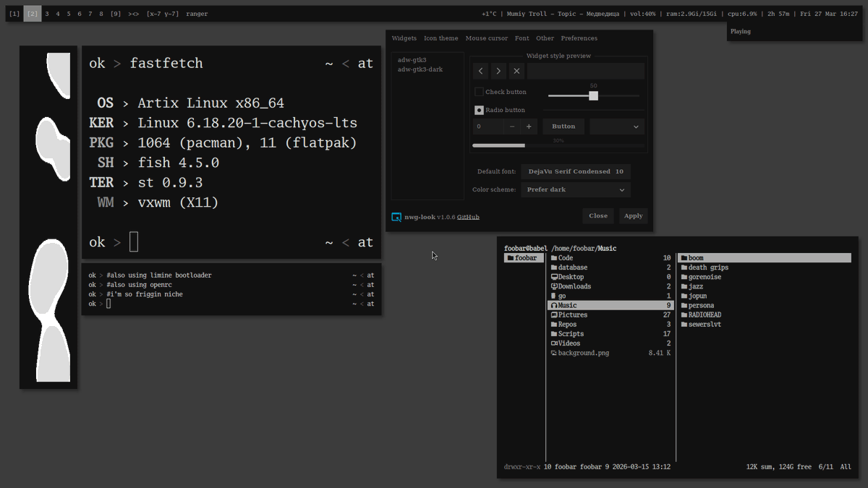Click the Fri 27 Mar 16:27 clock
868x488 pixels.
829,14
